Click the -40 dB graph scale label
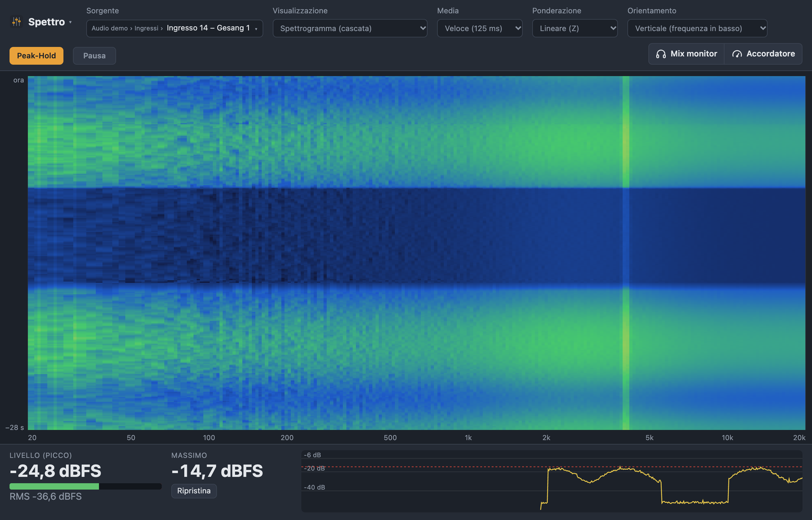Screen dimensions: 812x520 (x=314, y=488)
